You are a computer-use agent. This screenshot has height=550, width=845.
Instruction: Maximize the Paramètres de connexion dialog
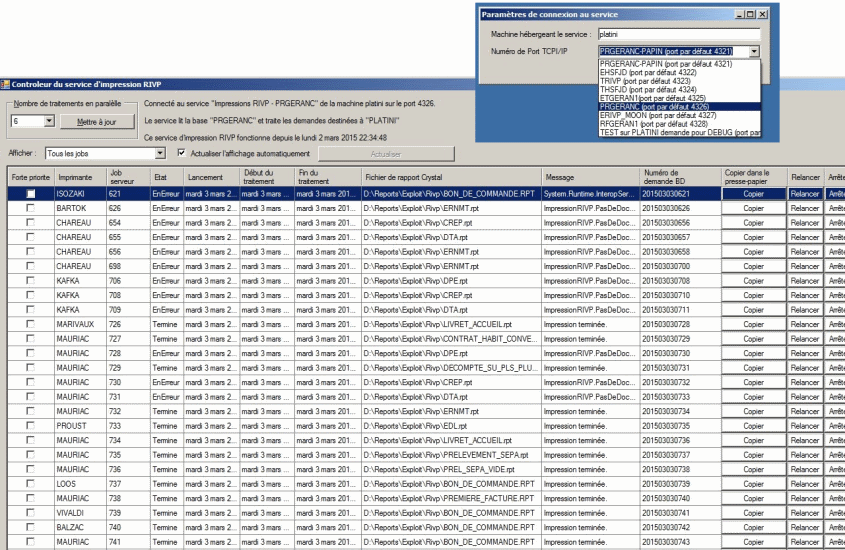750,15
